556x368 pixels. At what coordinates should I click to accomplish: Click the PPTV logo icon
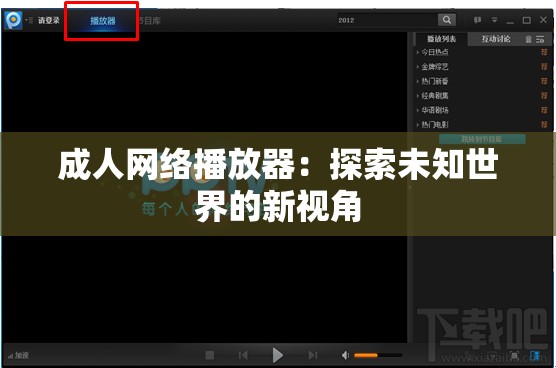pos(13,20)
